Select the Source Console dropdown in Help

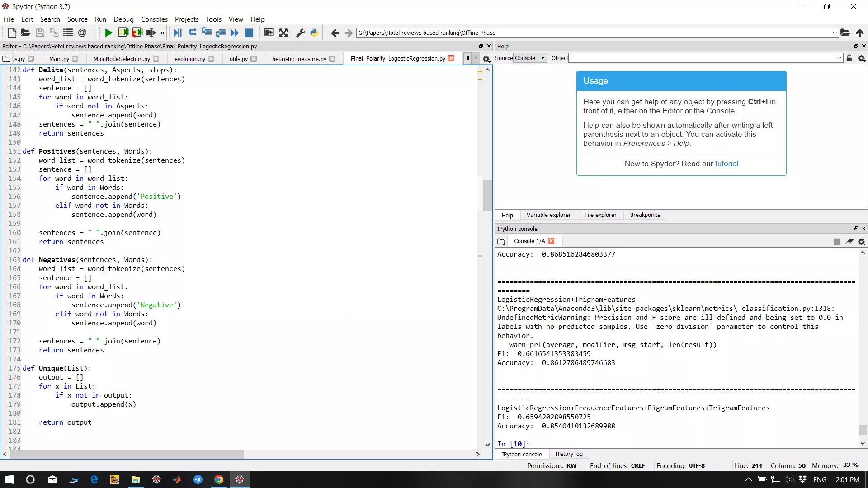(530, 58)
